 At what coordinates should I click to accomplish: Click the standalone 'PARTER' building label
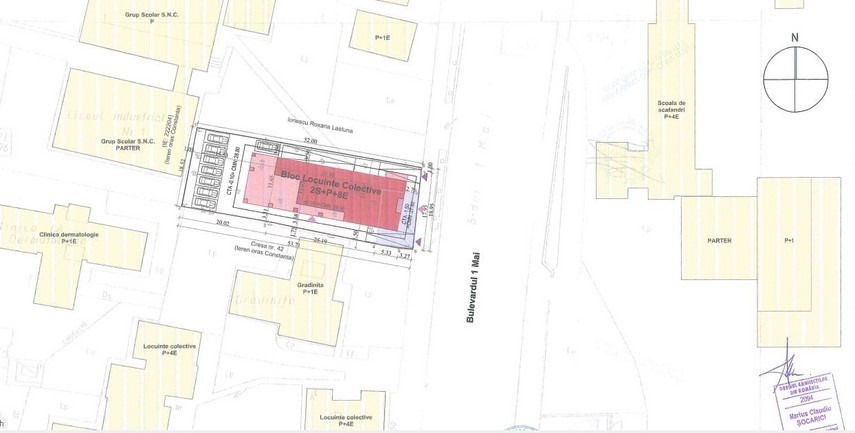719,240
